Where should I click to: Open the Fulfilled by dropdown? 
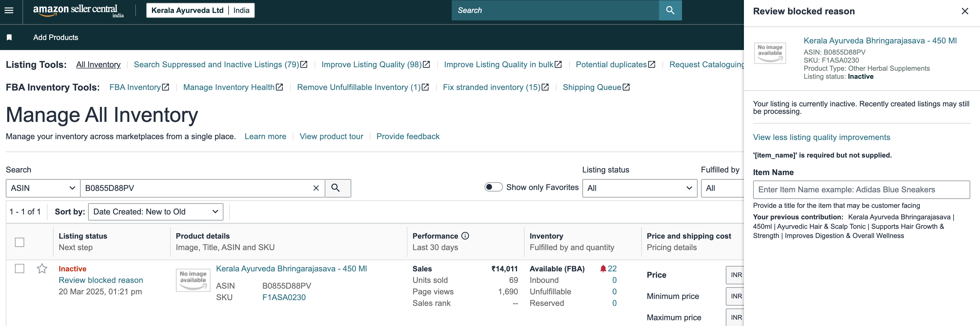coord(722,188)
